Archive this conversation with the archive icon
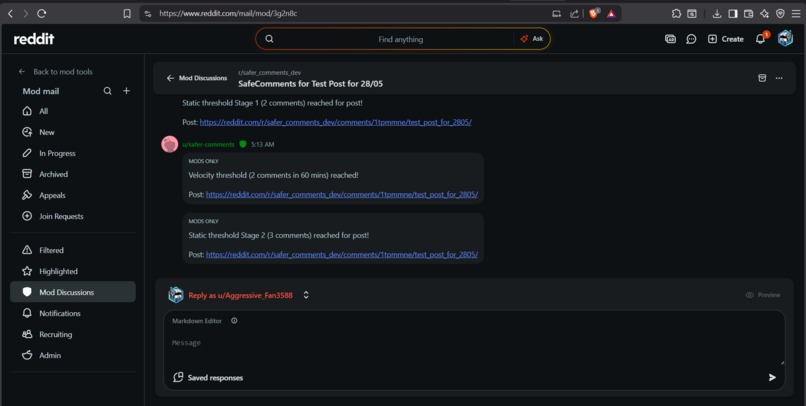 [762, 78]
